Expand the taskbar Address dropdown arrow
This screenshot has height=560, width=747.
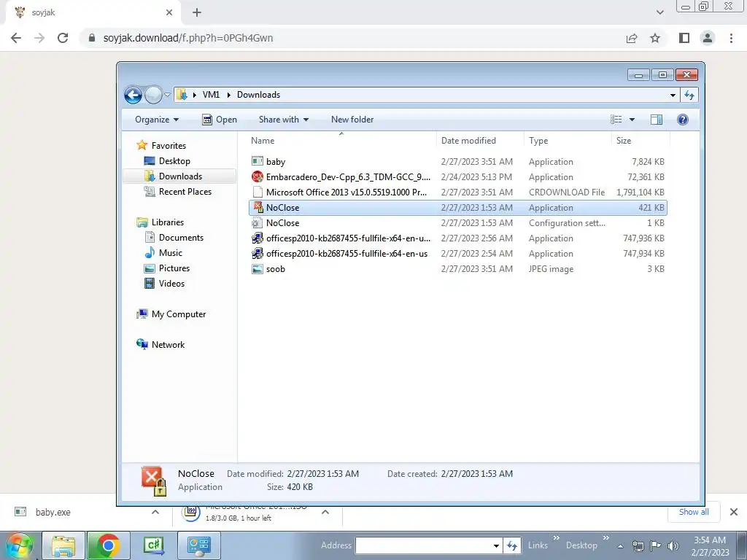[x=496, y=545]
